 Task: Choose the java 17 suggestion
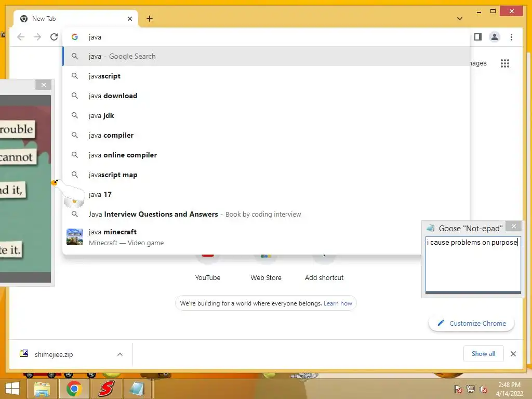point(267,194)
